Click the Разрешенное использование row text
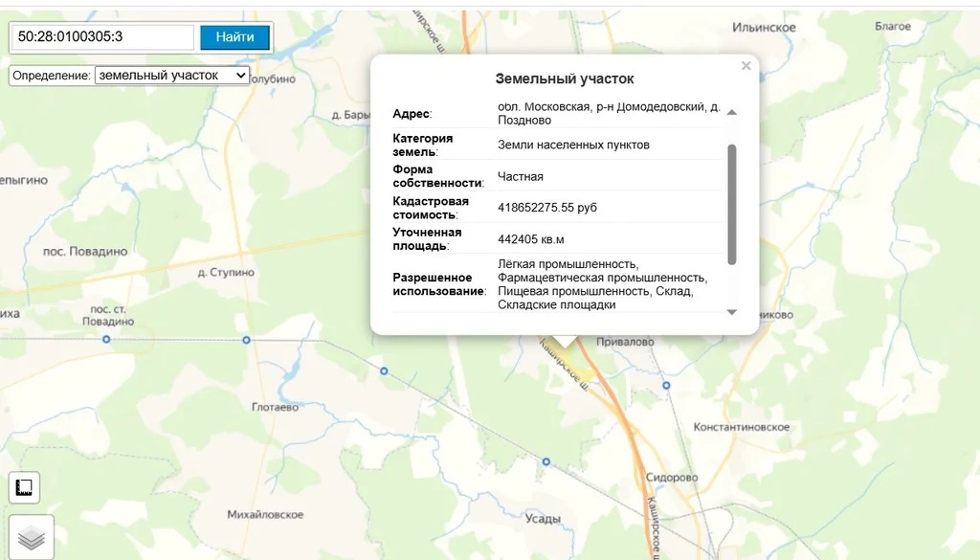This screenshot has height=560, width=980. click(602, 284)
